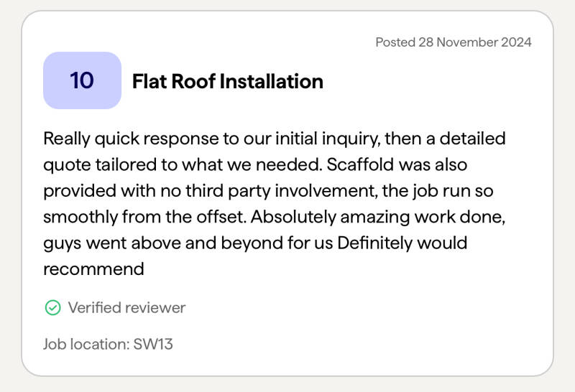
Task: Click the purple score badge showing 10
Action: (82, 80)
